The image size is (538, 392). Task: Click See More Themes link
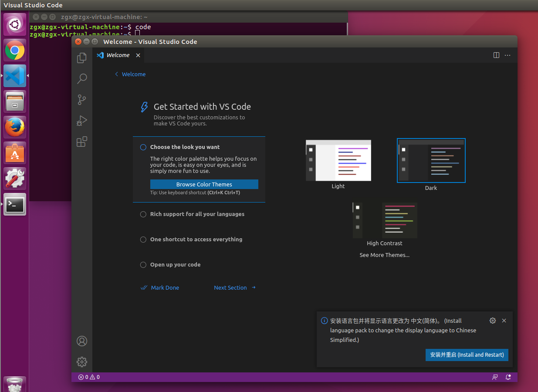point(385,255)
